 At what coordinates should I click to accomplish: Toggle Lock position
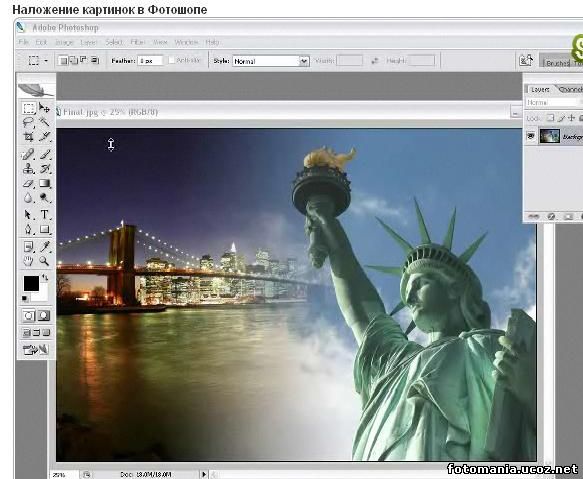(x=571, y=118)
